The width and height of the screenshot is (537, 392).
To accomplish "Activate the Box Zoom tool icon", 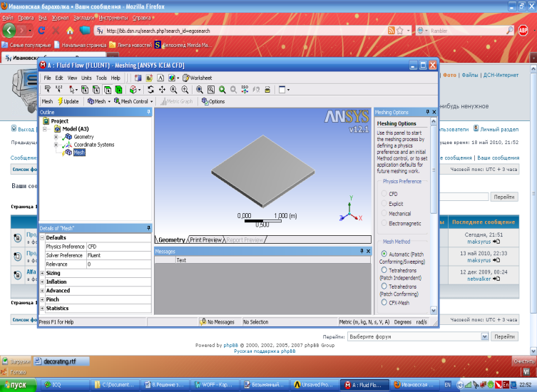I will click(x=185, y=90).
